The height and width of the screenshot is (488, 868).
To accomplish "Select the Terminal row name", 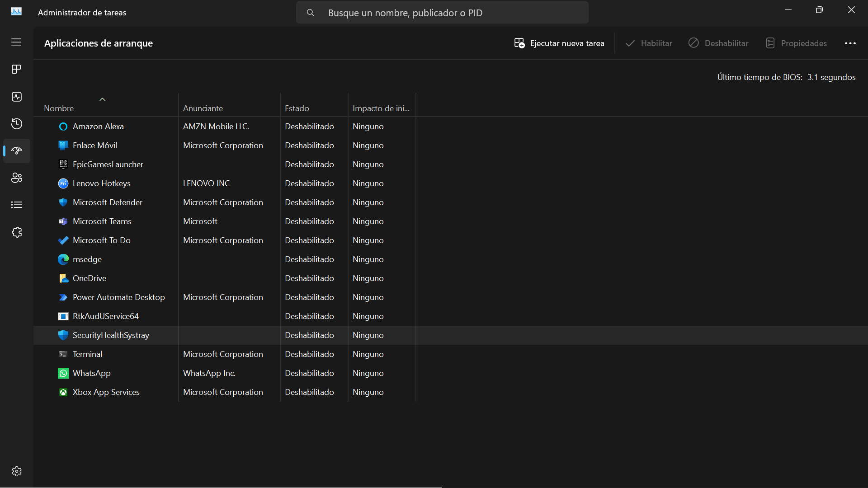I will [87, 354].
